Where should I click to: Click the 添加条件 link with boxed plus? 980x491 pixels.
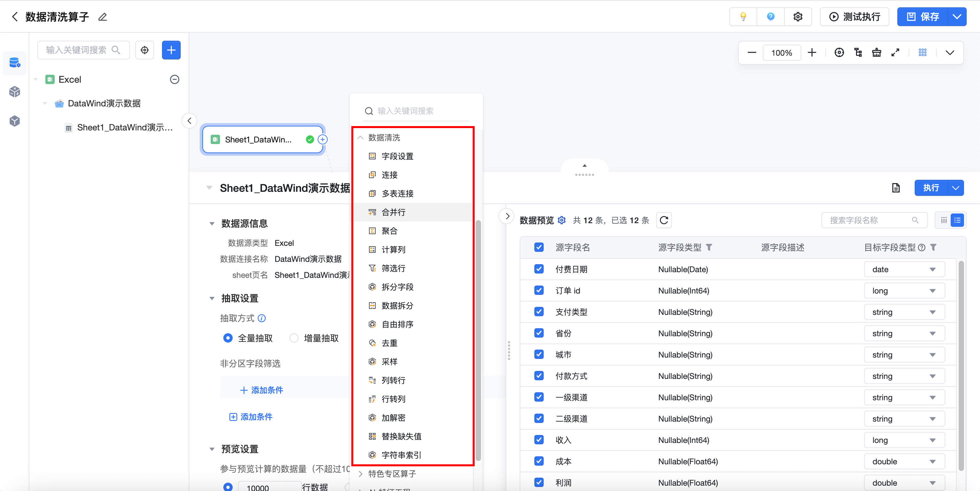pos(251,417)
